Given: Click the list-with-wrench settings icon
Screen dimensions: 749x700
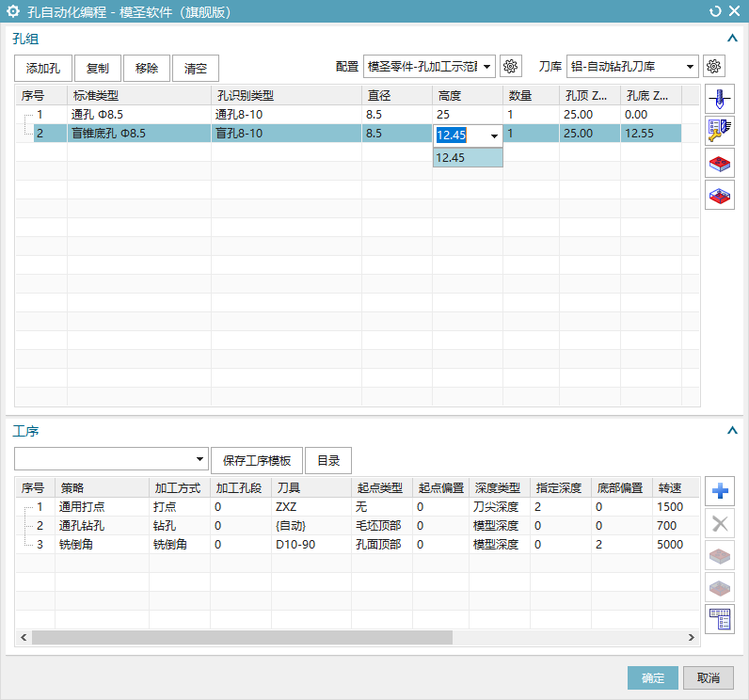Looking at the screenshot, I should pos(720,131).
